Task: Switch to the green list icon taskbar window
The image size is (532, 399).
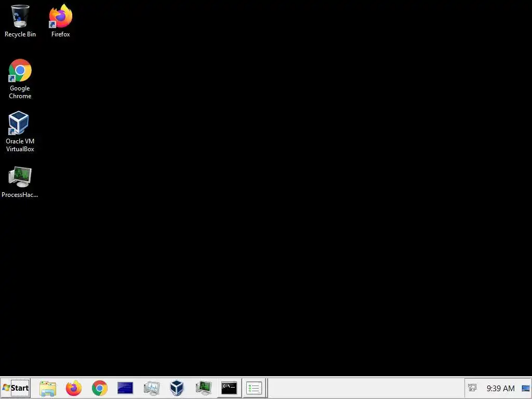Action: [x=254, y=388]
